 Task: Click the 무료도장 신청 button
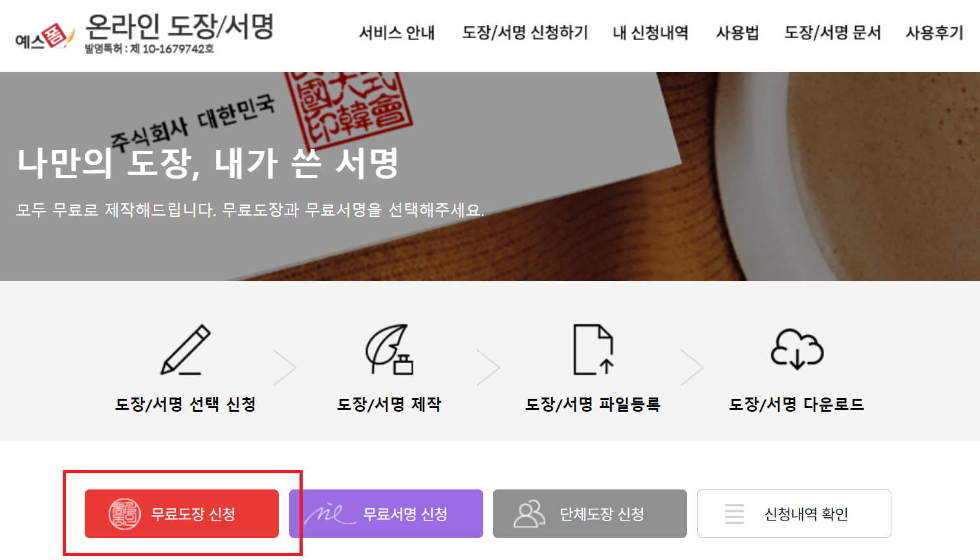click(182, 514)
